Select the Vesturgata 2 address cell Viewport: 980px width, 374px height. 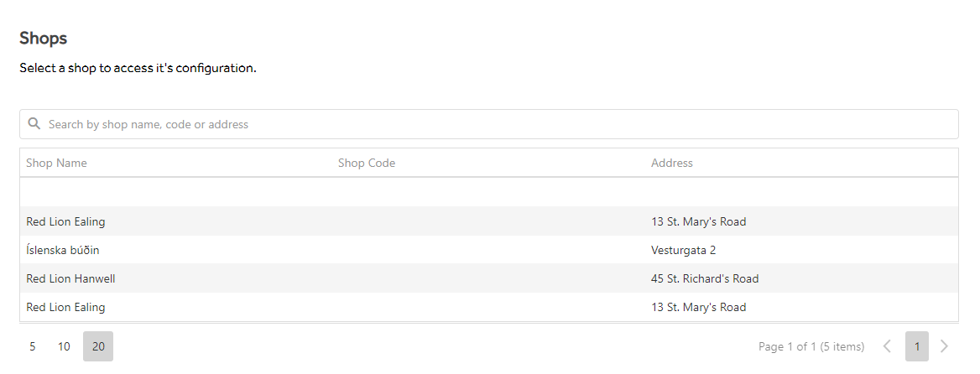pyautogui.click(x=683, y=251)
